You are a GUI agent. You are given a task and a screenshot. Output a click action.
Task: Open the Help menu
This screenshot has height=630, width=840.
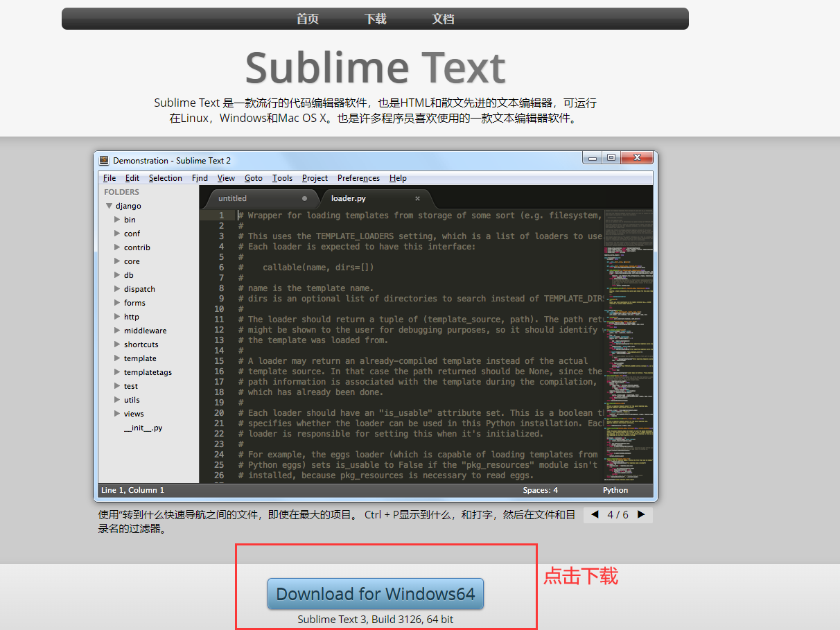(x=398, y=178)
